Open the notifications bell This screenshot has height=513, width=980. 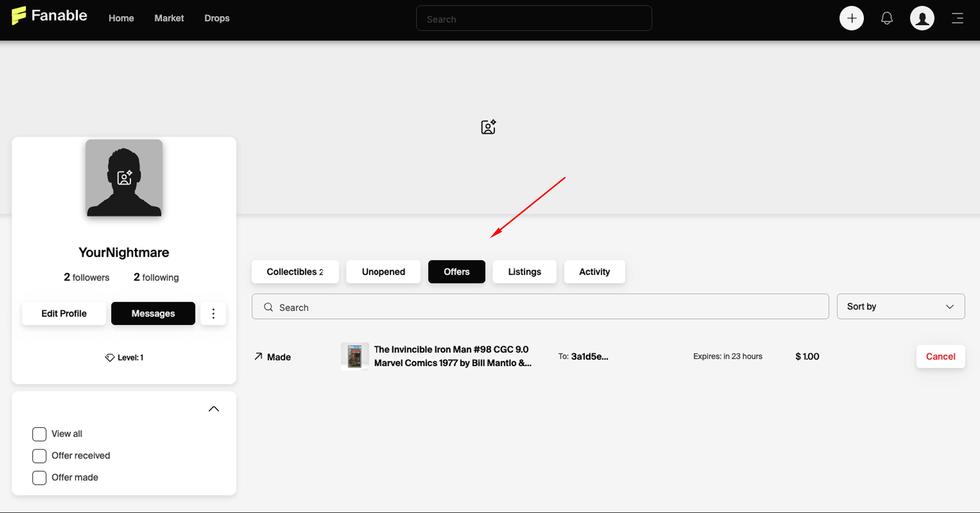pyautogui.click(x=887, y=18)
